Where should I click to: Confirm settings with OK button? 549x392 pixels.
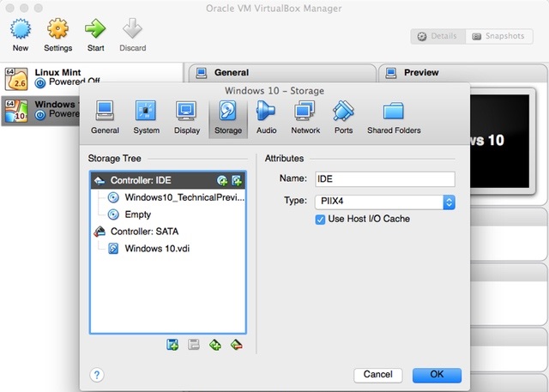[x=437, y=375]
